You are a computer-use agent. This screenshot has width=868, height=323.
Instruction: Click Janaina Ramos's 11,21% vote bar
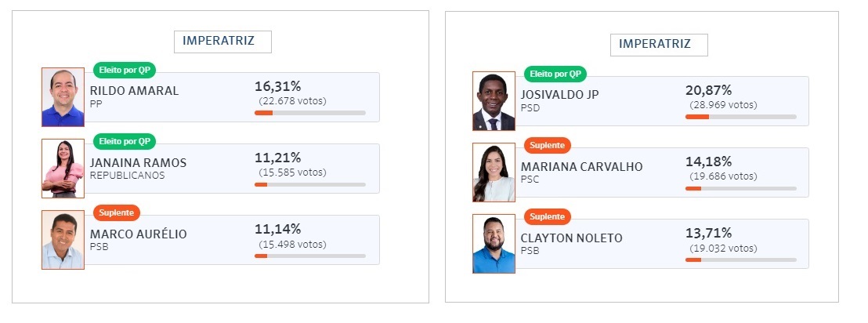coord(309,184)
